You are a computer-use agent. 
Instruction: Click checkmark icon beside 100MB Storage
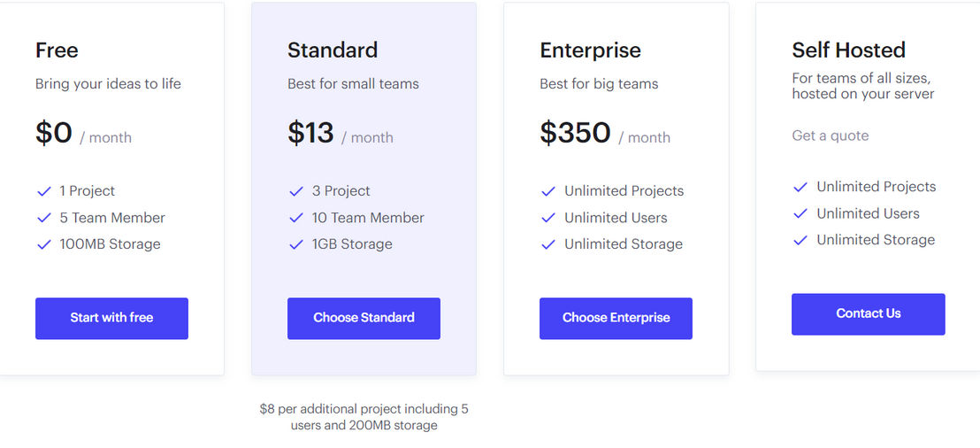[x=43, y=244]
